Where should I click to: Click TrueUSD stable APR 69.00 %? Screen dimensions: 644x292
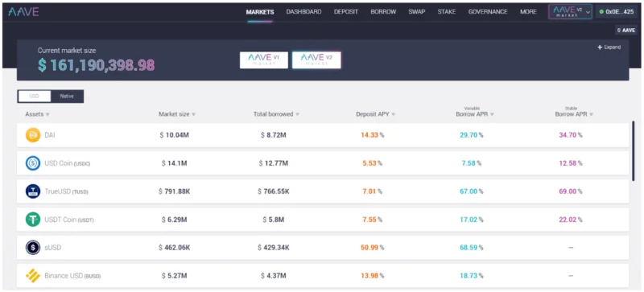coord(571,191)
